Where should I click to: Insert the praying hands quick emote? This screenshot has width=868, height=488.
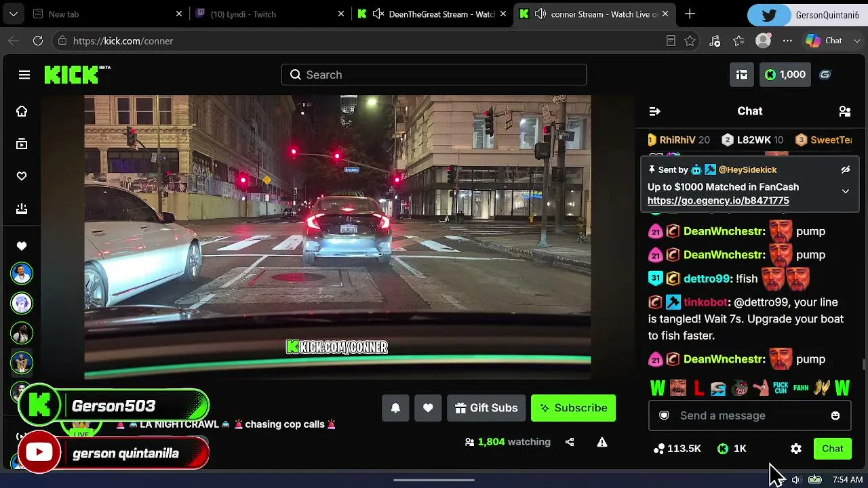pos(822,388)
